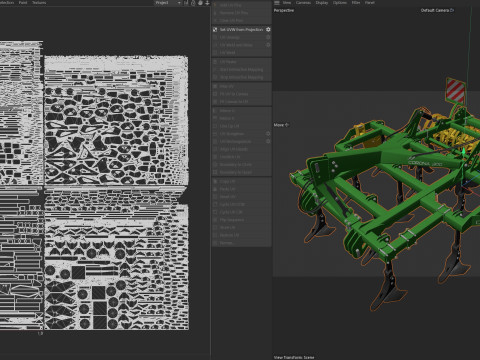Select the Clear UV Pins command icon

pos(215,20)
